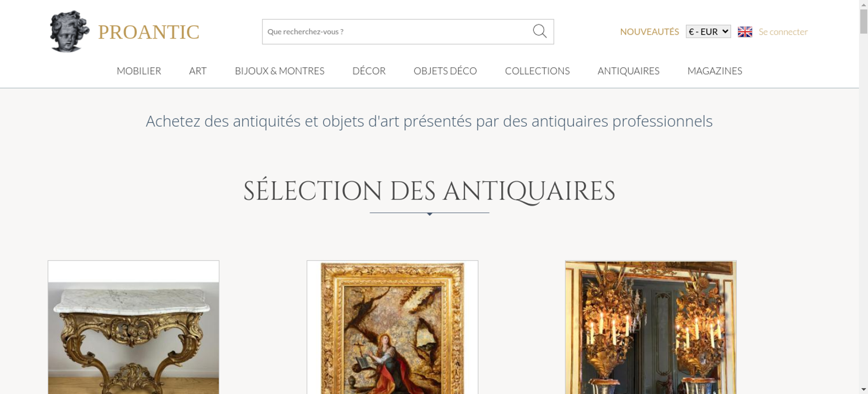Click the NOUVEAUTÉS link
Screen dimensions: 868x394
(649, 32)
